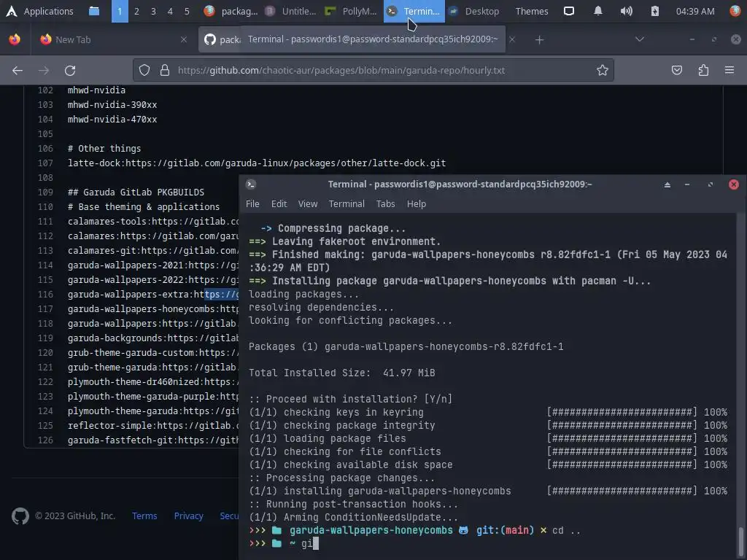Open a new tab with plus button

(539, 40)
